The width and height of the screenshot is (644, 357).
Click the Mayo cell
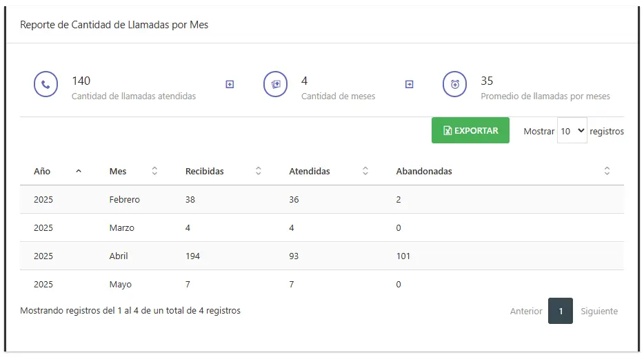121,285
